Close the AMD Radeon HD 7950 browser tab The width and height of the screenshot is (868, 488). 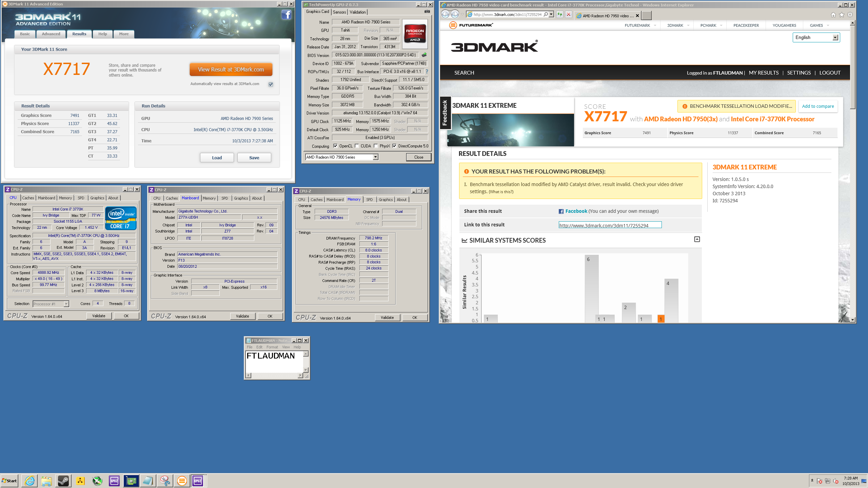637,16
